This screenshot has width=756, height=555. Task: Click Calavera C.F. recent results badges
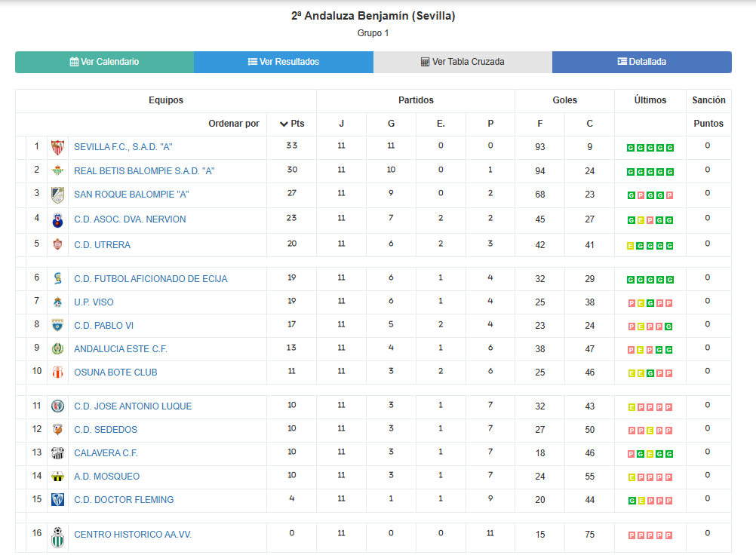tap(650, 454)
